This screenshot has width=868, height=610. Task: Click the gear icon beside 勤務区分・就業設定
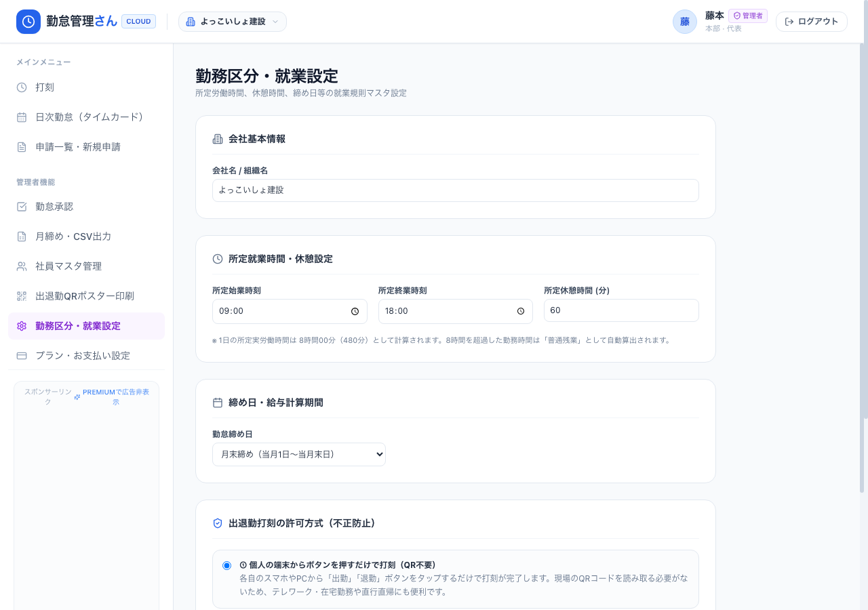point(22,326)
